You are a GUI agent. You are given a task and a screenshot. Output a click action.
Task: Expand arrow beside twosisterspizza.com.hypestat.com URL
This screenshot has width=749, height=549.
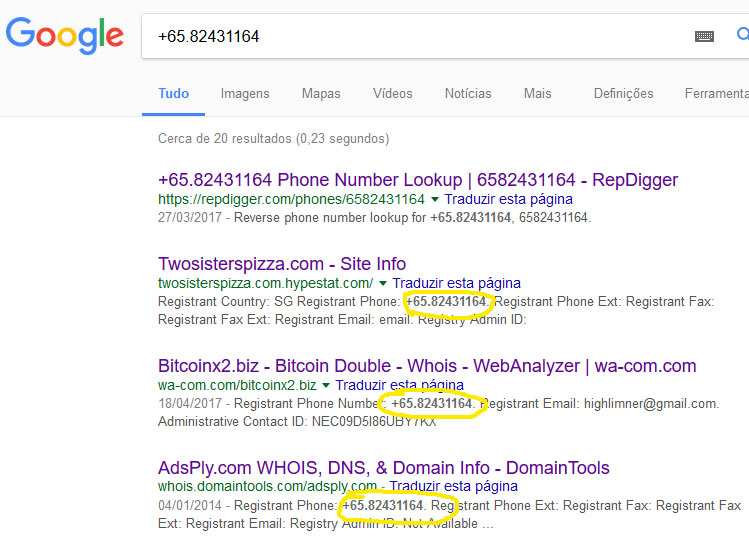tap(383, 283)
